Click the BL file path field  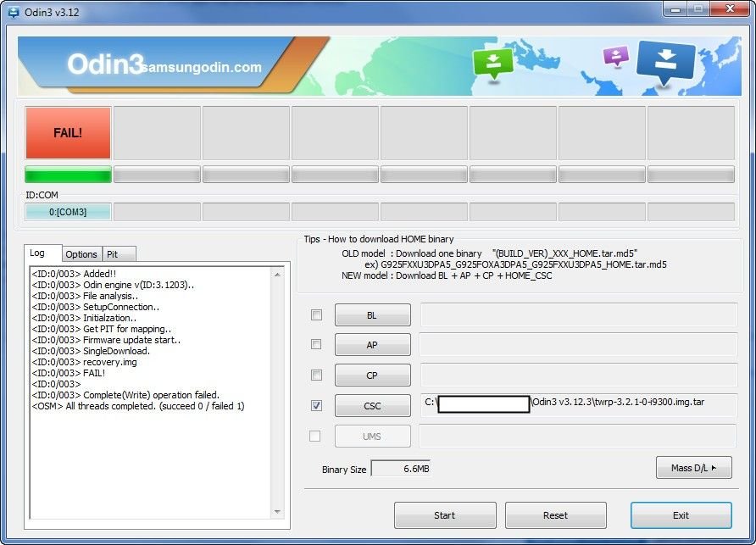click(579, 315)
